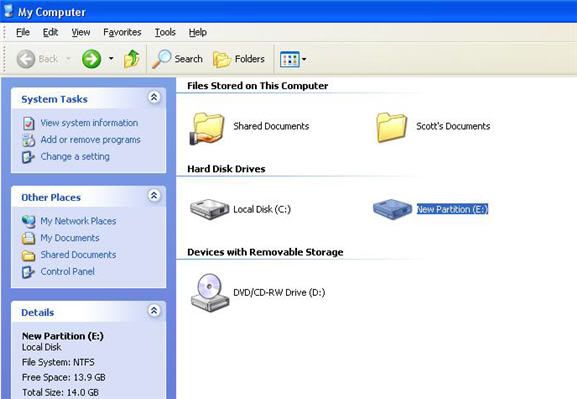Click the Other Places panel header
Screen dimensions: 577x399
[x=89, y=197]
